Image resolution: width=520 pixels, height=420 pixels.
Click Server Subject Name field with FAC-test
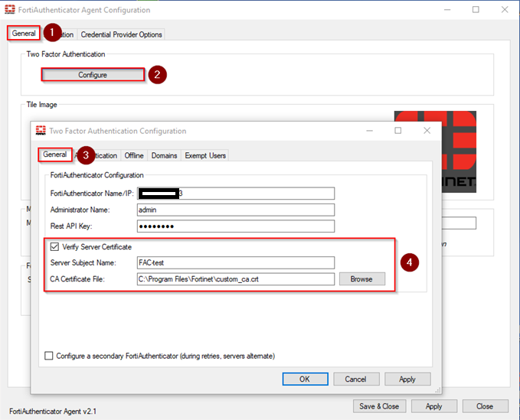click(x=236, y=262)
